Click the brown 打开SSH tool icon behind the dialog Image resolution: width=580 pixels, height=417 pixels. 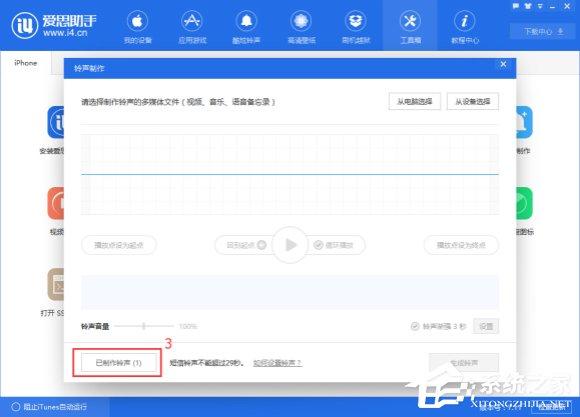[x=55, y=285]
